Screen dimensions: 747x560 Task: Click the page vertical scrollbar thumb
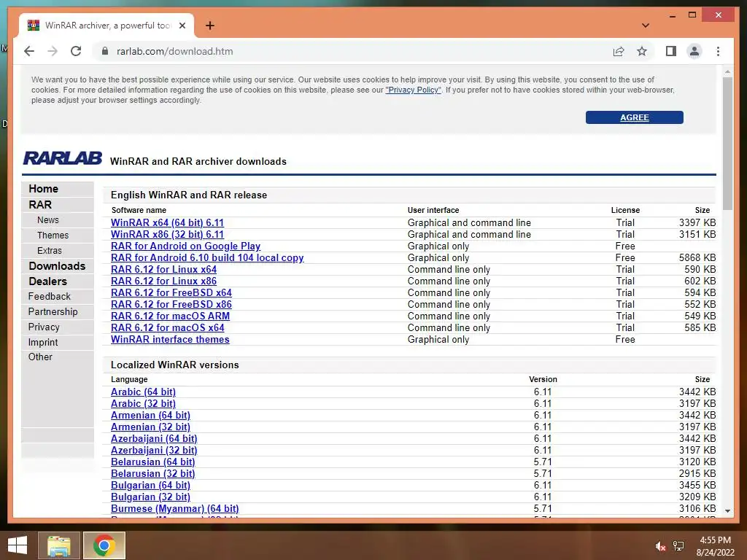tap(727, 143)
